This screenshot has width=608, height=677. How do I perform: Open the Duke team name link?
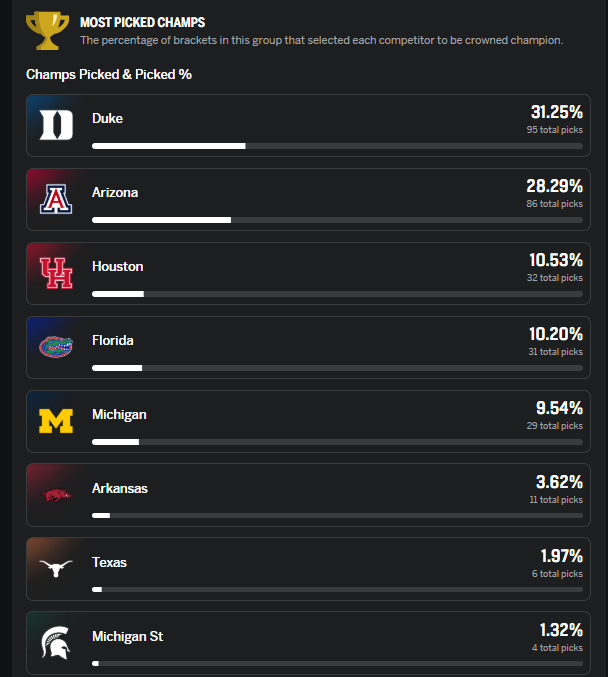coord(107,118)
